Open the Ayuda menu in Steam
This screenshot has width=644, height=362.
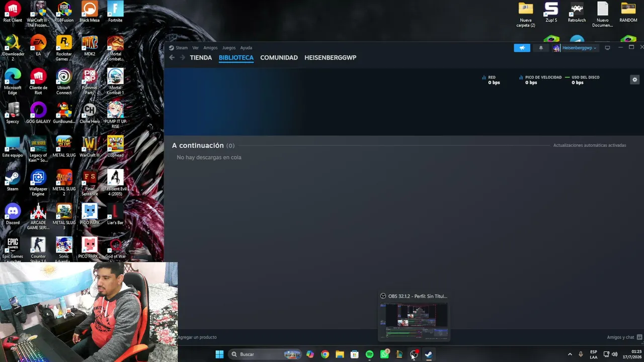tap(246, 48)
